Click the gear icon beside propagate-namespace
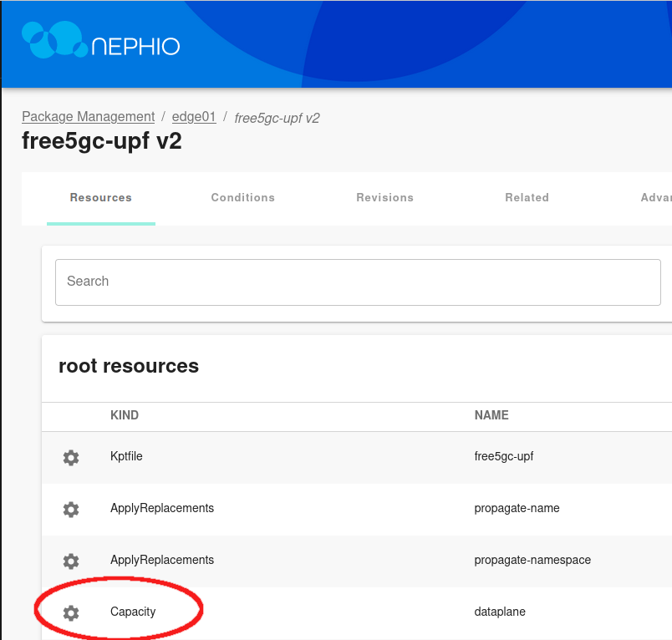 point(71,561)
